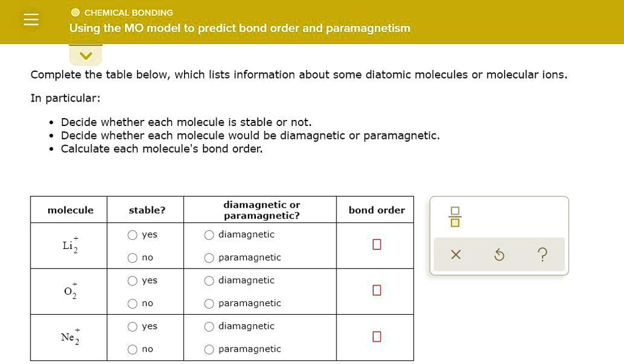Pick diamagnetic for O2+

tap(210, 281)
